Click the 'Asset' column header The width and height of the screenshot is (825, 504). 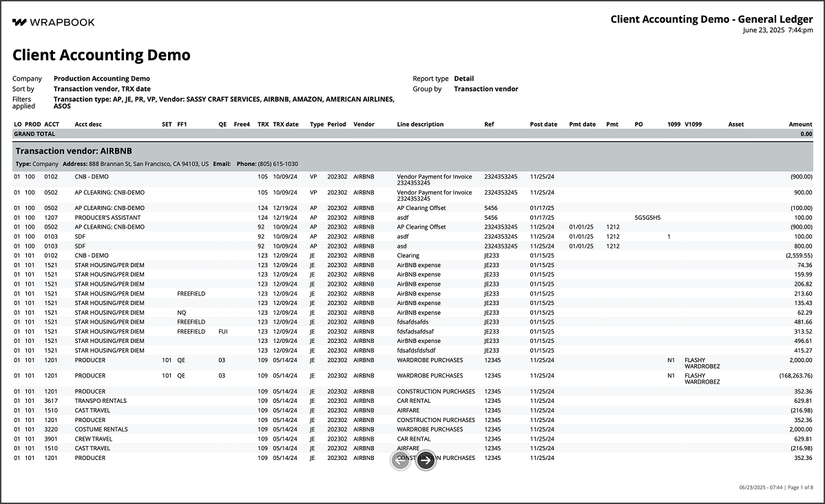[735, 124]
